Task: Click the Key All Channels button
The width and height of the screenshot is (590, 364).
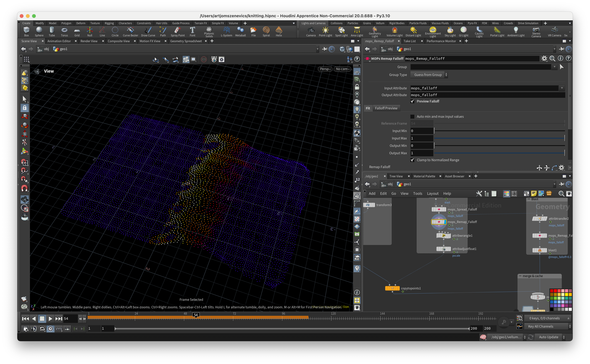Action: pos(540,326)
